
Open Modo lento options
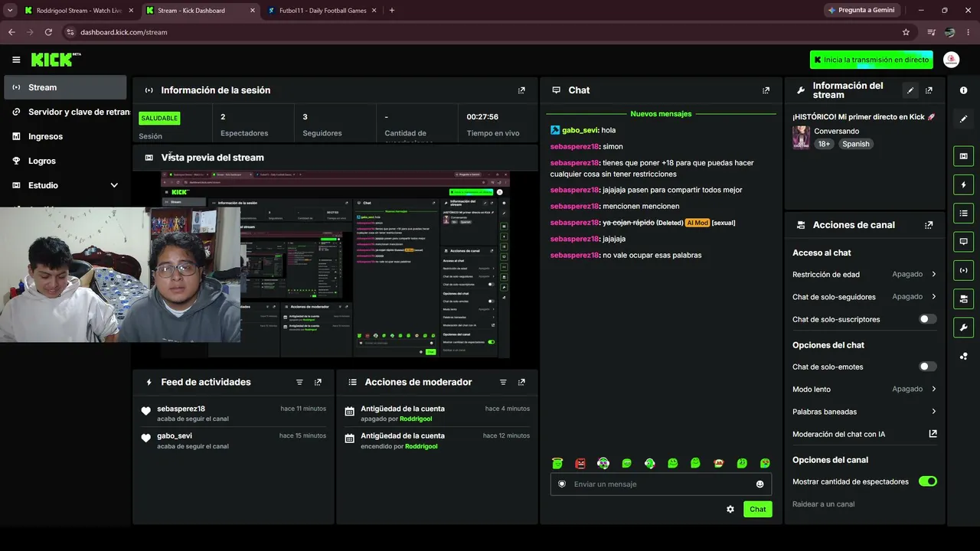pos(864,389)
